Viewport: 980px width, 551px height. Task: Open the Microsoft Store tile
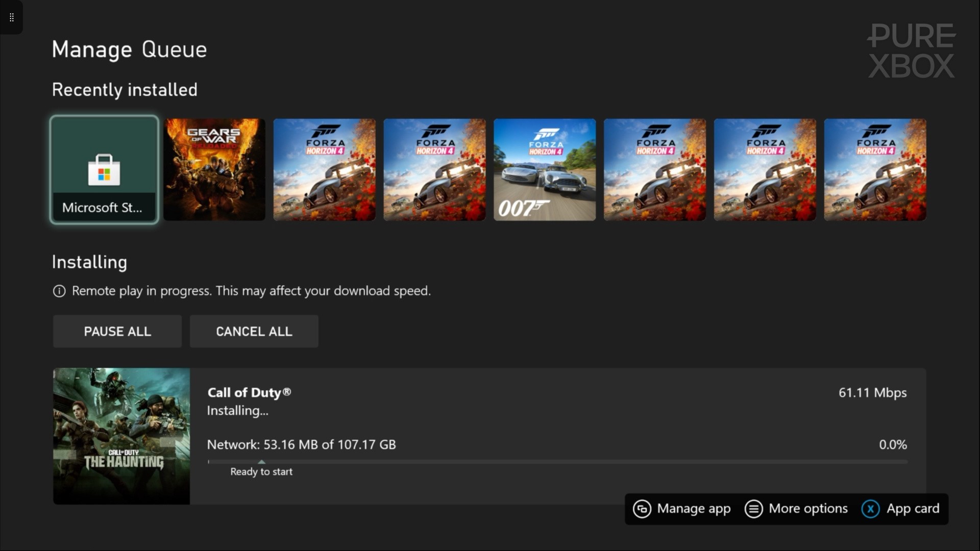click(104, 170)
